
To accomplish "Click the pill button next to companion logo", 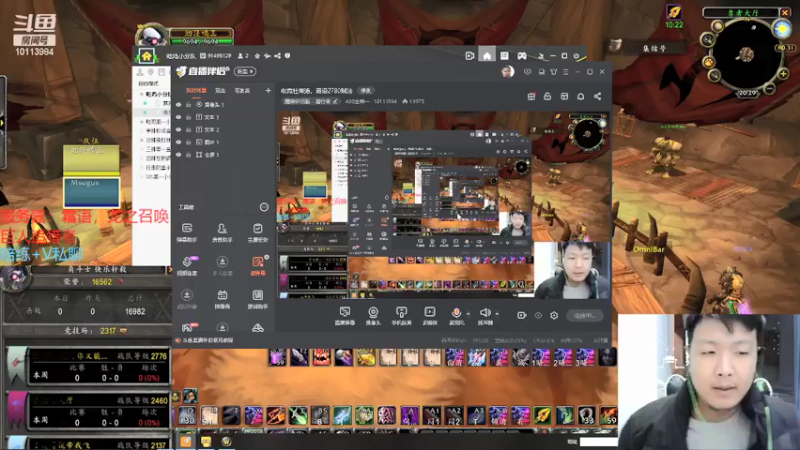I will point(245,72).
